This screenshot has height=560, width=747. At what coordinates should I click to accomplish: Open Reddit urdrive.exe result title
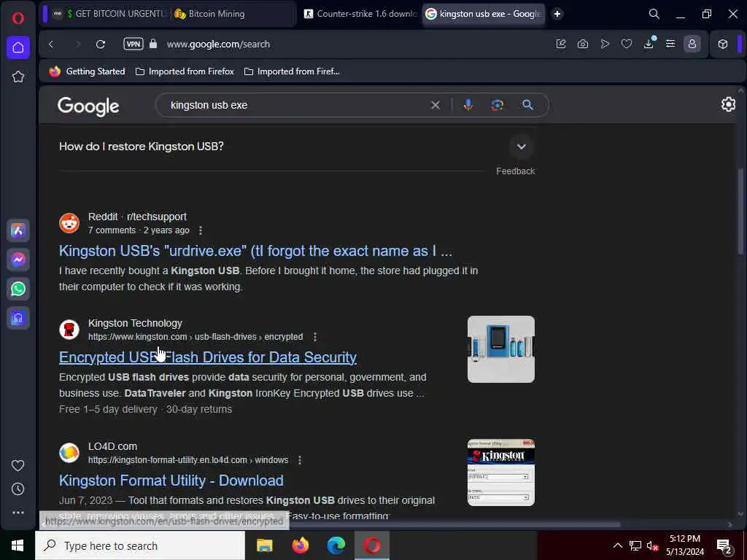(255, 251)
